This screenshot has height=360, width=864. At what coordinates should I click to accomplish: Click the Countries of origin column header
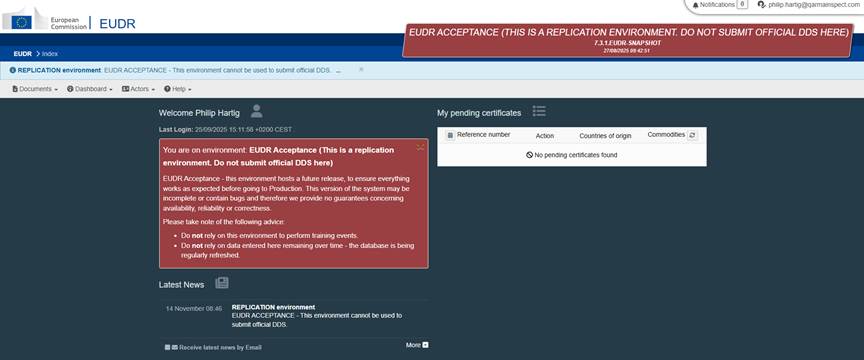click(605, 136)
